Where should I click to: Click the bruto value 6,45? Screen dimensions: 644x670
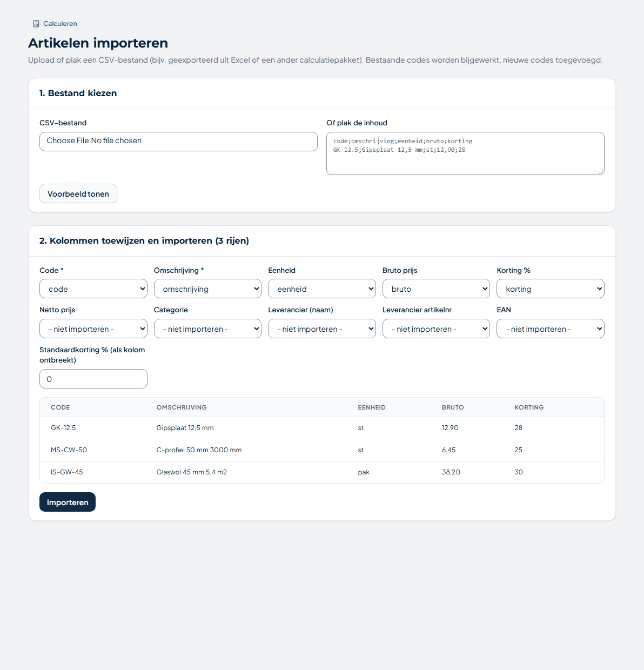[449, 450]
